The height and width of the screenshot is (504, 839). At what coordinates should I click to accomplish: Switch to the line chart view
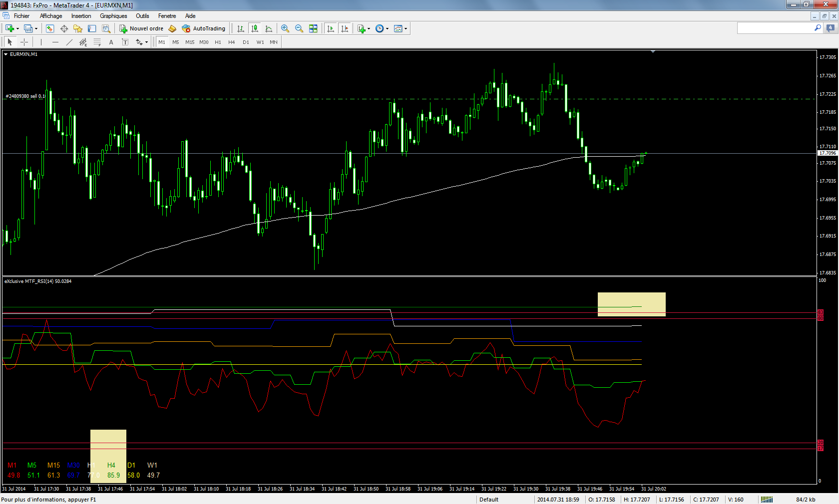269,28
